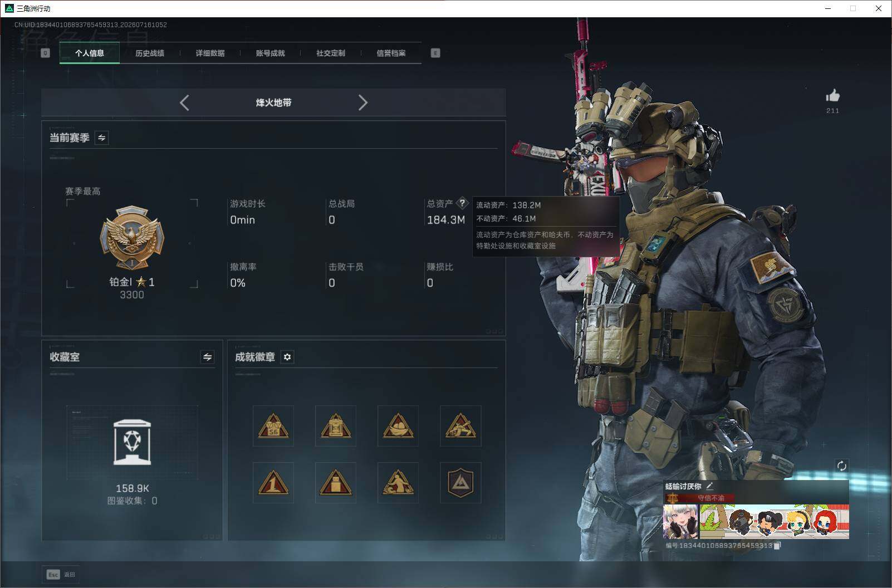Click the 击败干员 label

coord(346,267)
